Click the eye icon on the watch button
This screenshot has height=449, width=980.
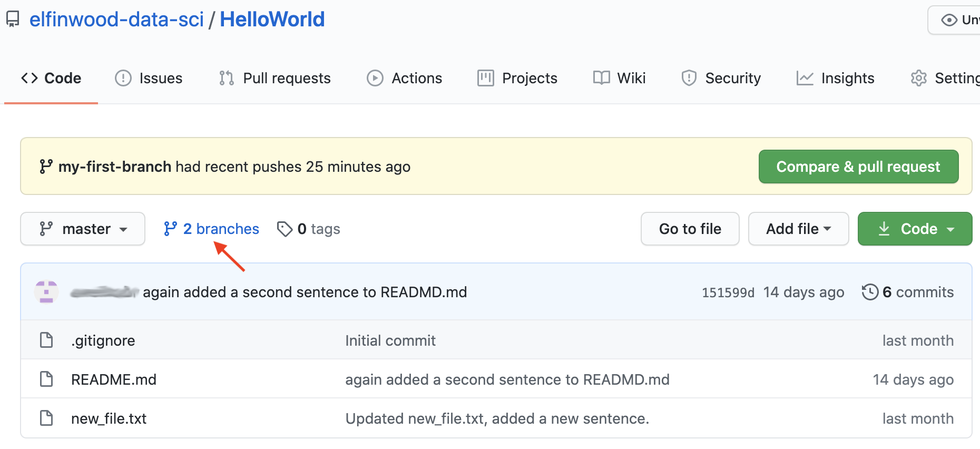point(949,20)
